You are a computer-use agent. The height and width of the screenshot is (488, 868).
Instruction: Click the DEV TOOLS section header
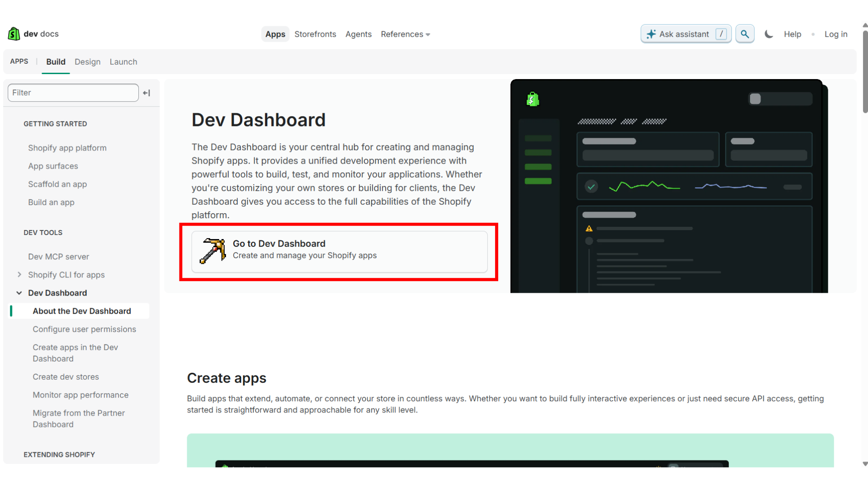tap(43, 233)
